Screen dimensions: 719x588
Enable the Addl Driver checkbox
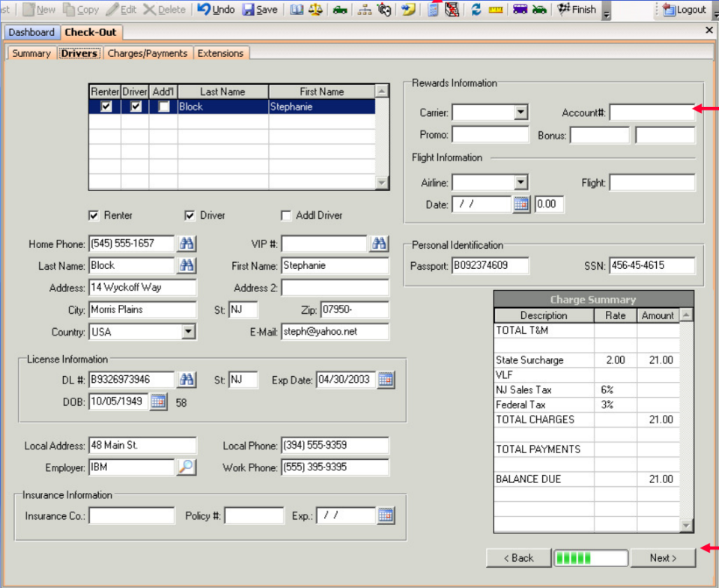click(x=285, y=215)
